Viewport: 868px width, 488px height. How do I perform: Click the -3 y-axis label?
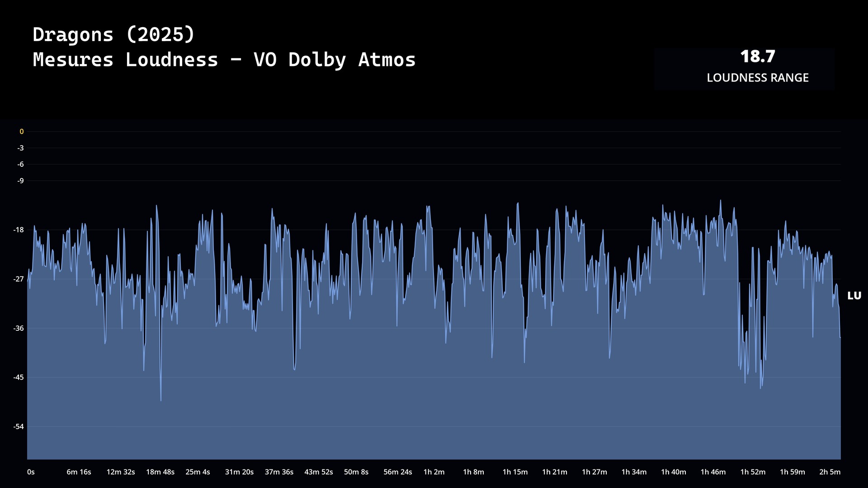(x=20, y=148)
